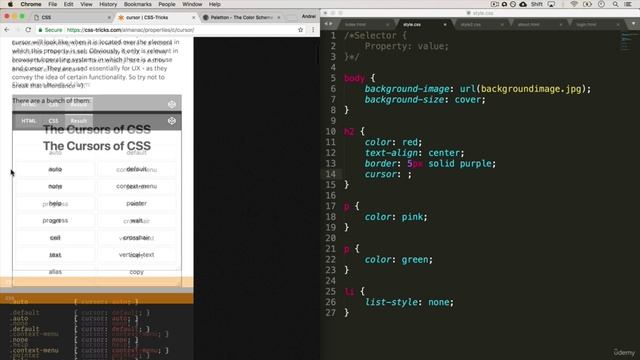The image size is (640, 360).
Task: Open the Window menu
Action: click(192, 4)
